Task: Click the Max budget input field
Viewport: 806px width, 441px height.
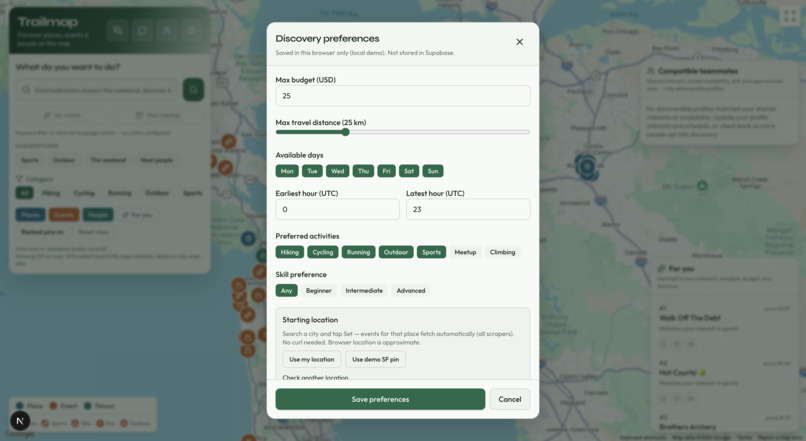Action: (x=402, y=96)
